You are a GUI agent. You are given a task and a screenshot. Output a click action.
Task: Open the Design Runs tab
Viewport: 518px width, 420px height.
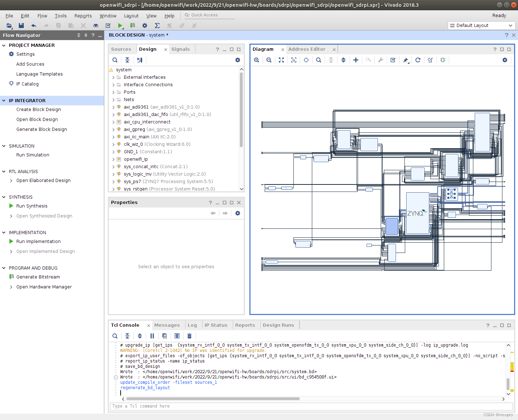pos(279,325)
